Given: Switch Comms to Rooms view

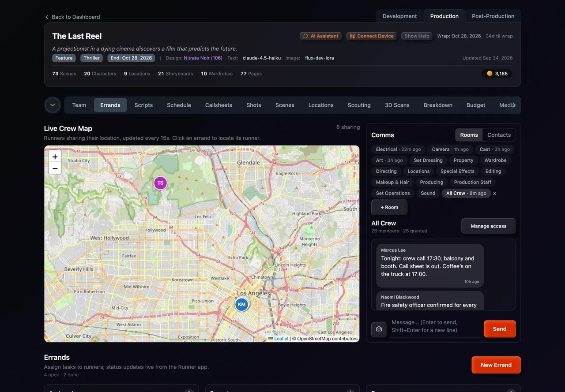Looking at the screenshot, I should 469,135.
